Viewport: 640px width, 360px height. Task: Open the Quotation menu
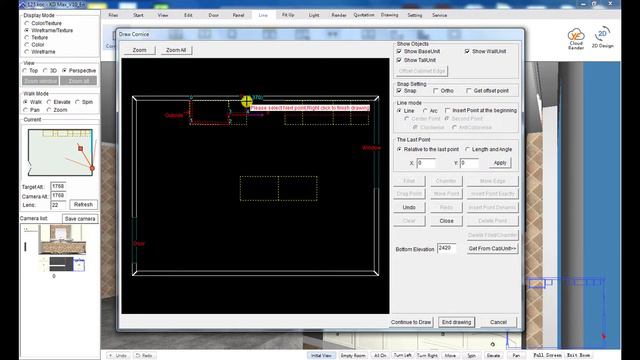click(x=364, y=15)
